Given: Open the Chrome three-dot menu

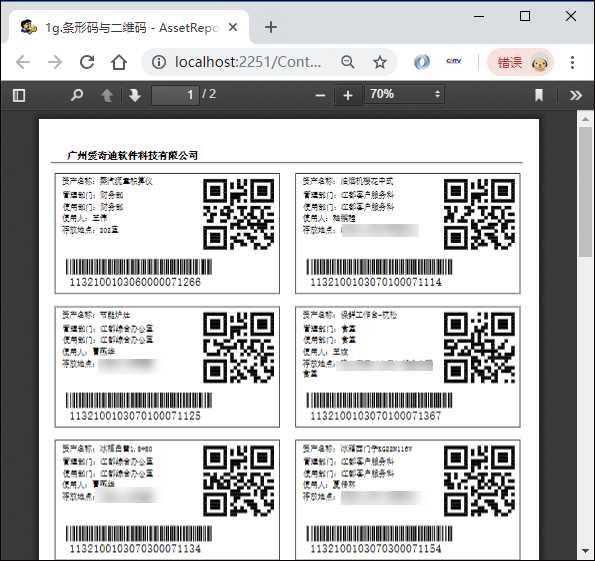Looking at the screenshot, I should click(x=572, y=62).
